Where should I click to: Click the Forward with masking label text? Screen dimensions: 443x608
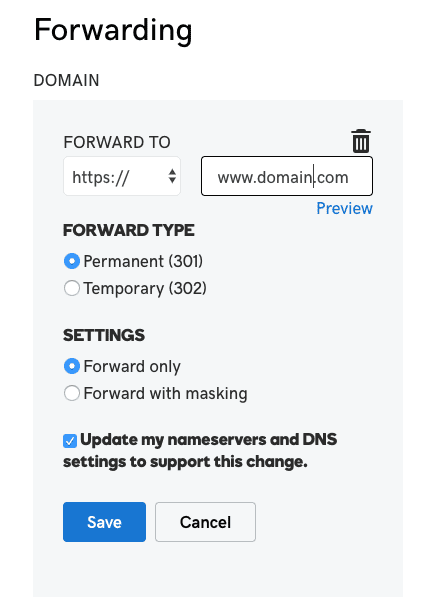[x=166, y=394]
